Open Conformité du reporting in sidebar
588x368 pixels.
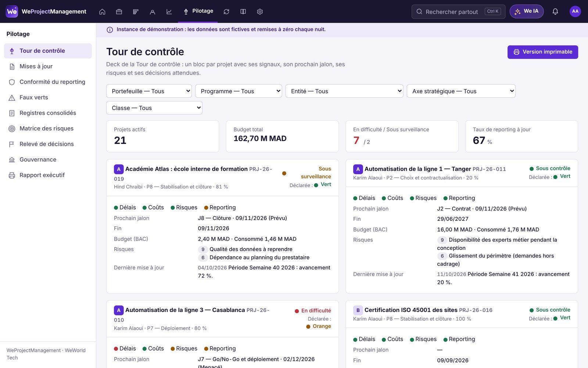point(48,82)
